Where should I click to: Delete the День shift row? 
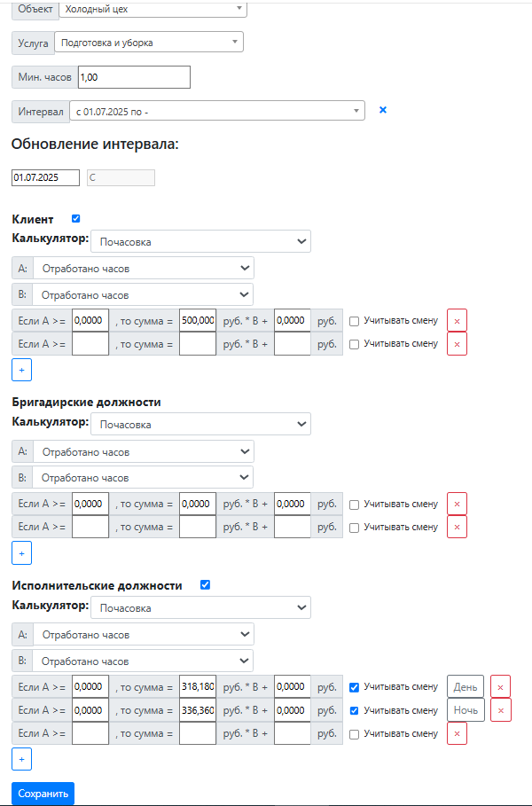click(x=500, y=686)
